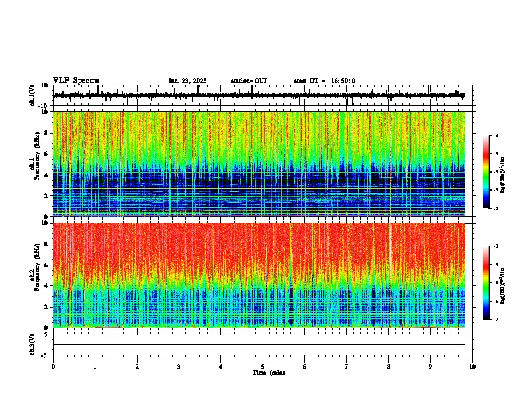Click the time-axis tick label "8"
The width and height of the screenshot is (532, 411).
pyautogui.click(x=388, y=367)
